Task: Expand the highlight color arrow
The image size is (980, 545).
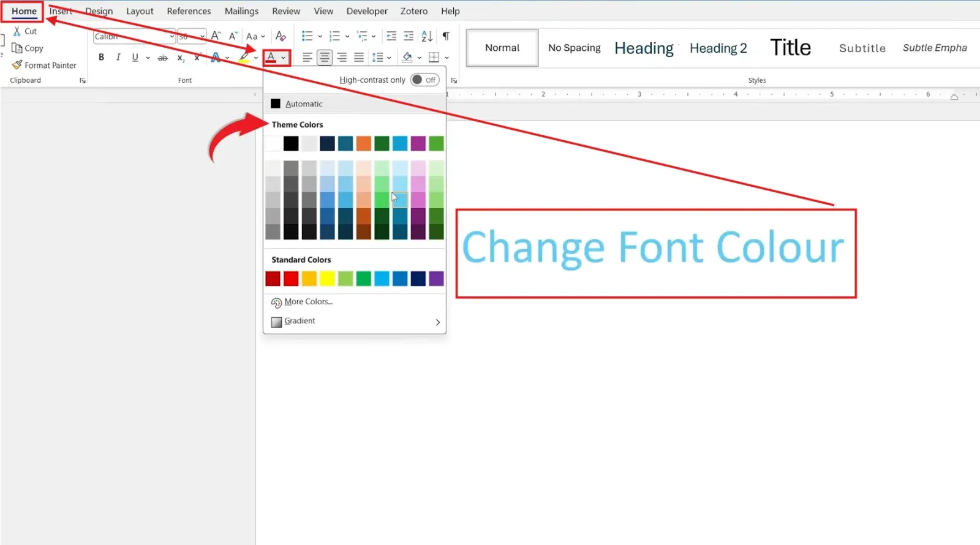Action: click(255, 58)
